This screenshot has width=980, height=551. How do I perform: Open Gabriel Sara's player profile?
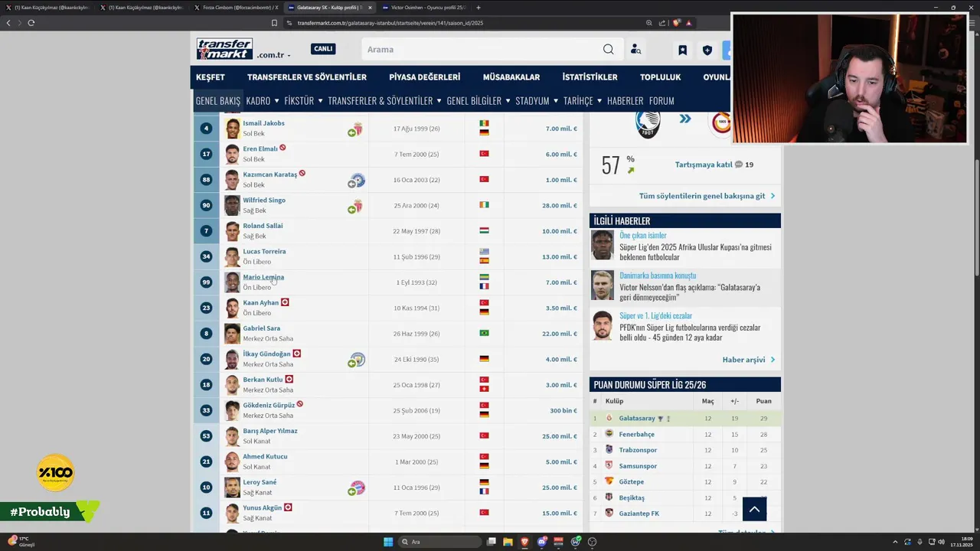tap(262, 328)
